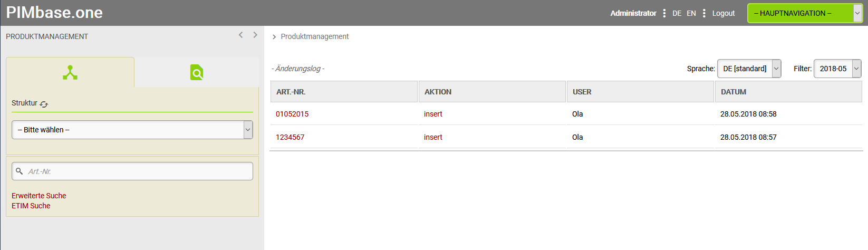The width and height of the screenshot is (868, 250).
Task: Focus the Art.-Nr. search field
Action: (137, 171)
